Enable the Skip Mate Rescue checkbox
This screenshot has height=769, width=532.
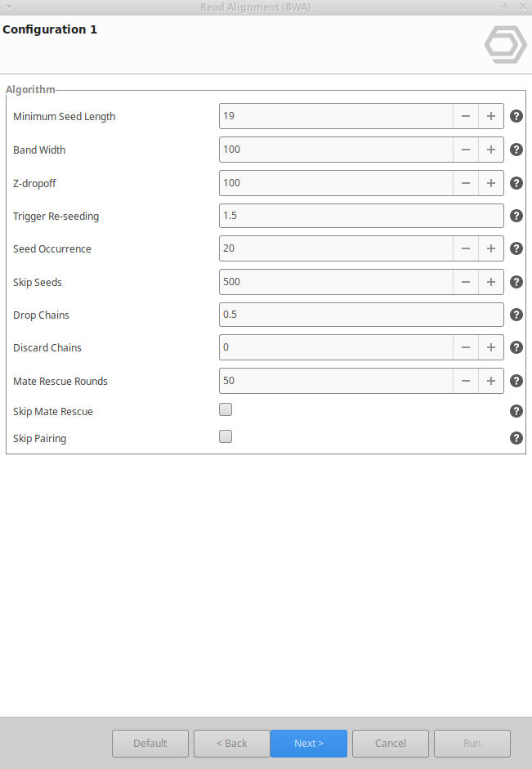click(x=225, y=409)
